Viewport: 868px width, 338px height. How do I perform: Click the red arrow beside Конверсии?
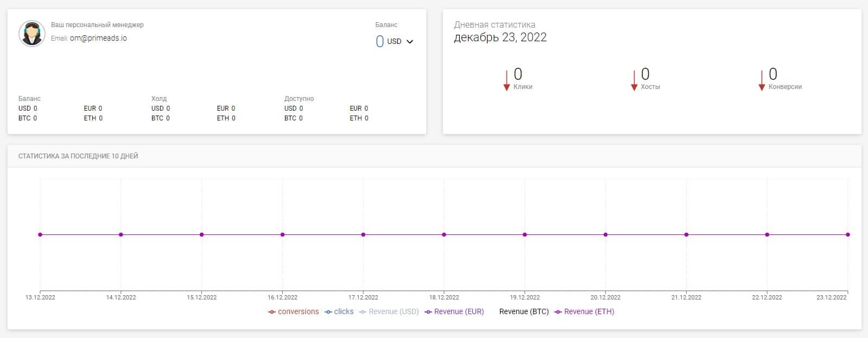[x=762, y=80]
